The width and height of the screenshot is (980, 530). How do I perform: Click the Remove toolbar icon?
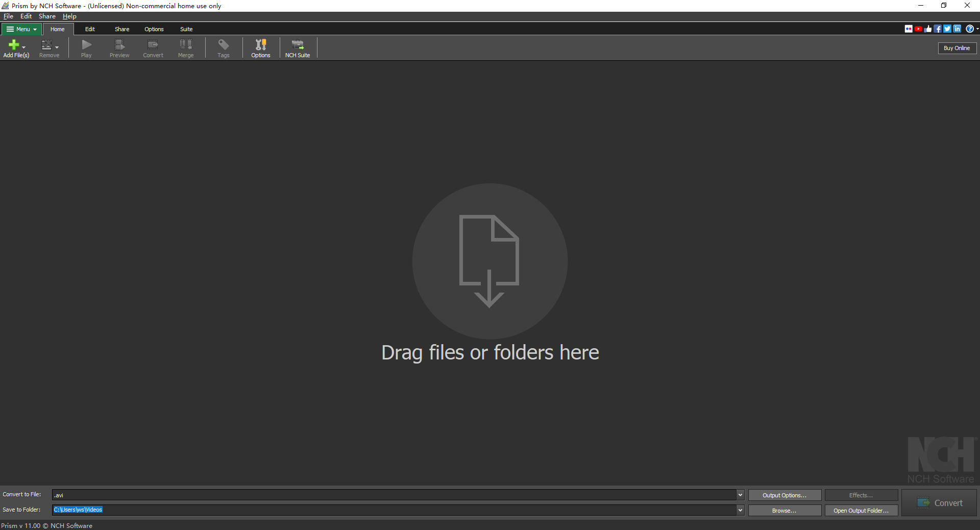pyautogui.click(x=46, y=44)
